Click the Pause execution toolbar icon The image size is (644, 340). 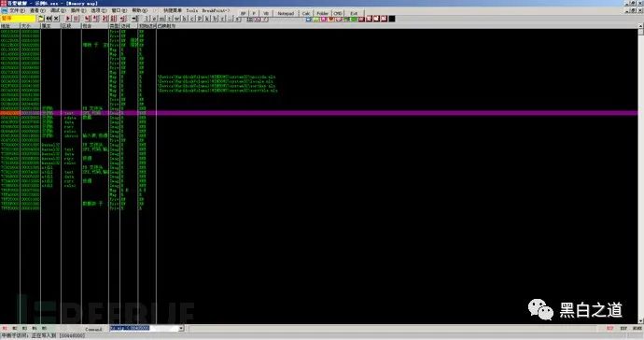[76, 19]
